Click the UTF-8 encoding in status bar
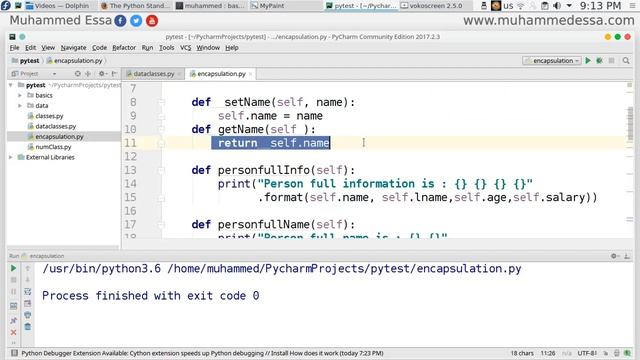The height and width of the screenshot is (360, 640). (587, 353)
